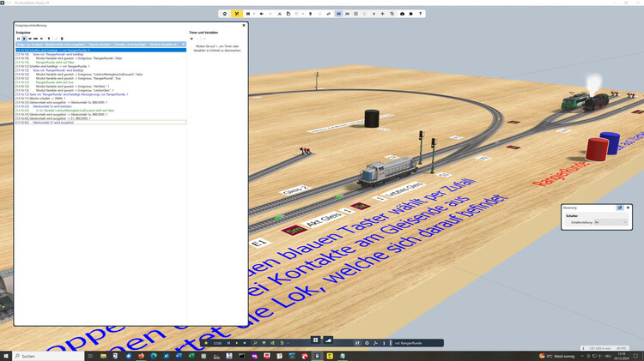
Task: Click the save icon in top toolbar
Action: point(248,14)
